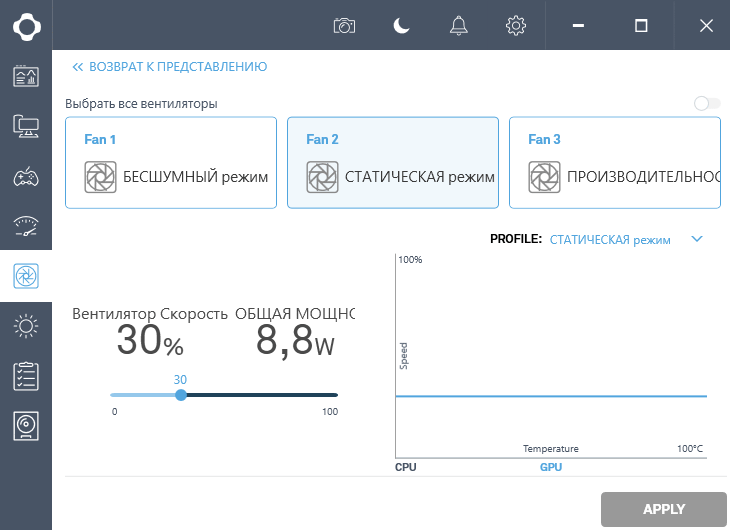Open gaming mode controller icon in sidebar

(26, 178)
